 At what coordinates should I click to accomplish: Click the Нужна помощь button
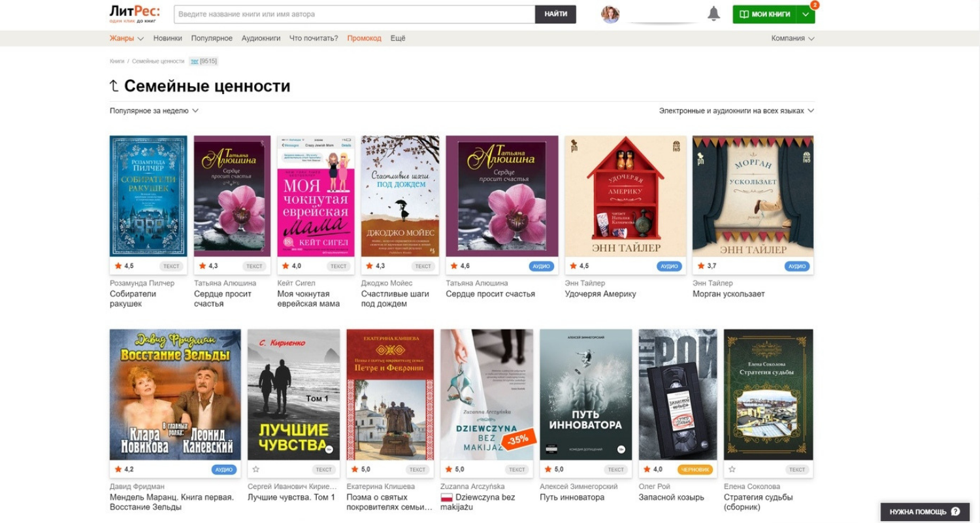925,511
